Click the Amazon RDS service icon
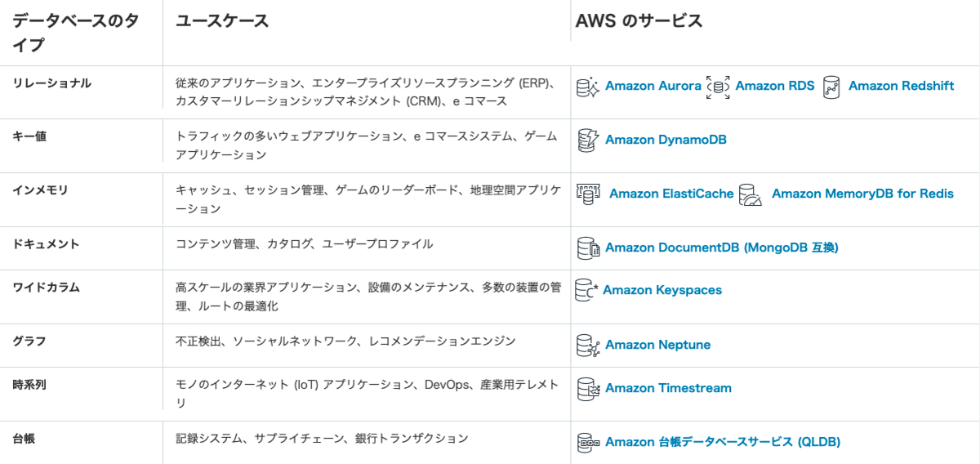Image resolution: width=980 pixels, height=464 pixels. tap(718, 87)
